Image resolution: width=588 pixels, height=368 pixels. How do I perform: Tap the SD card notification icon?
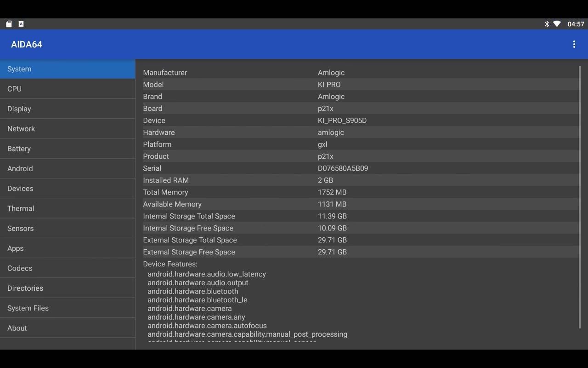pyautogui.click(x=9, y=24)
